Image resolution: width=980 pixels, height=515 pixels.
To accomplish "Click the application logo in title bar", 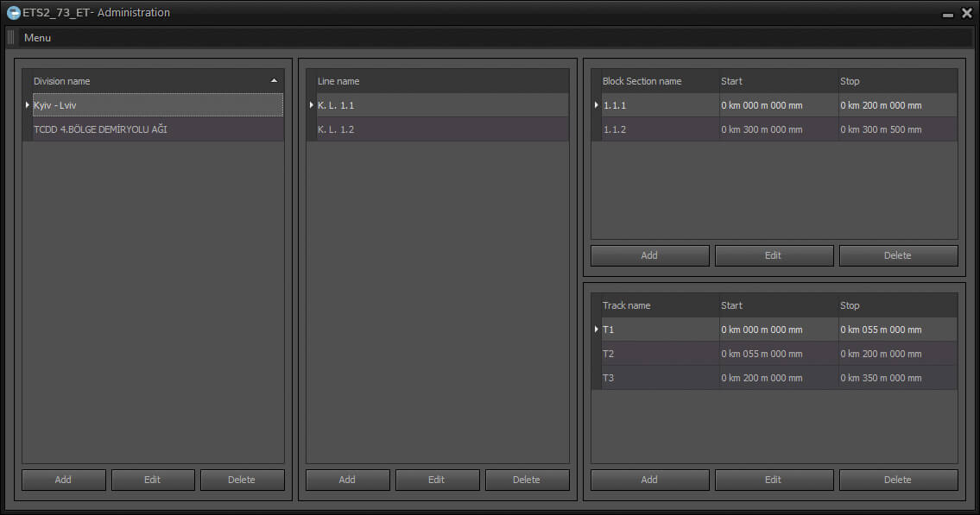I will (13, 12).
